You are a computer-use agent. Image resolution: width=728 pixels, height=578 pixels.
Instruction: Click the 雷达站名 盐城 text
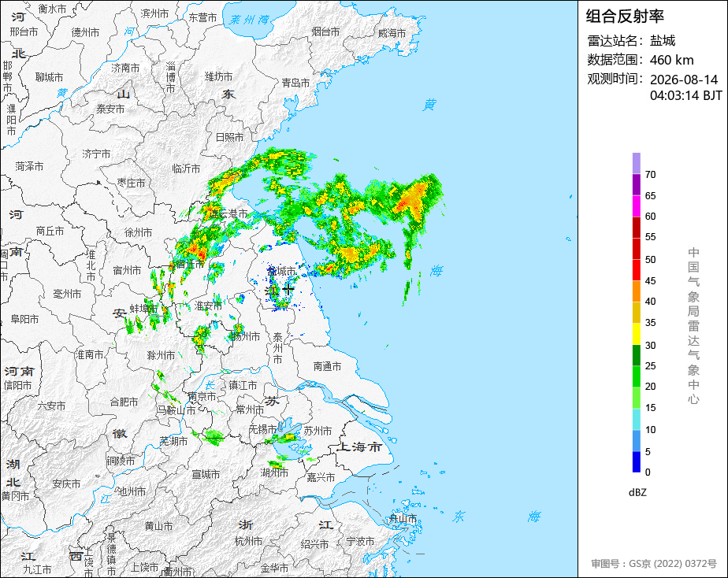pos(631,40)
